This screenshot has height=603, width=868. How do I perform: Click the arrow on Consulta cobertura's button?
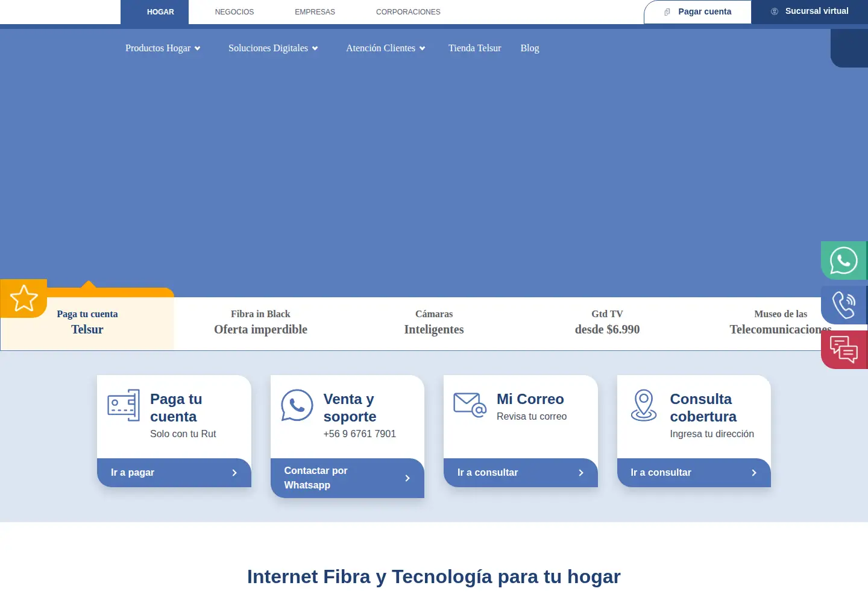[754, 473]
